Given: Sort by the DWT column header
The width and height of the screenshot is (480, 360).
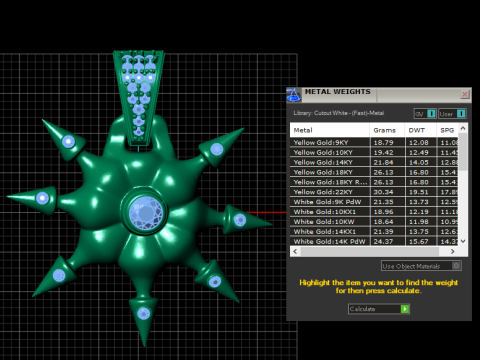Looking at the screenshot, I should coord(420,130).
